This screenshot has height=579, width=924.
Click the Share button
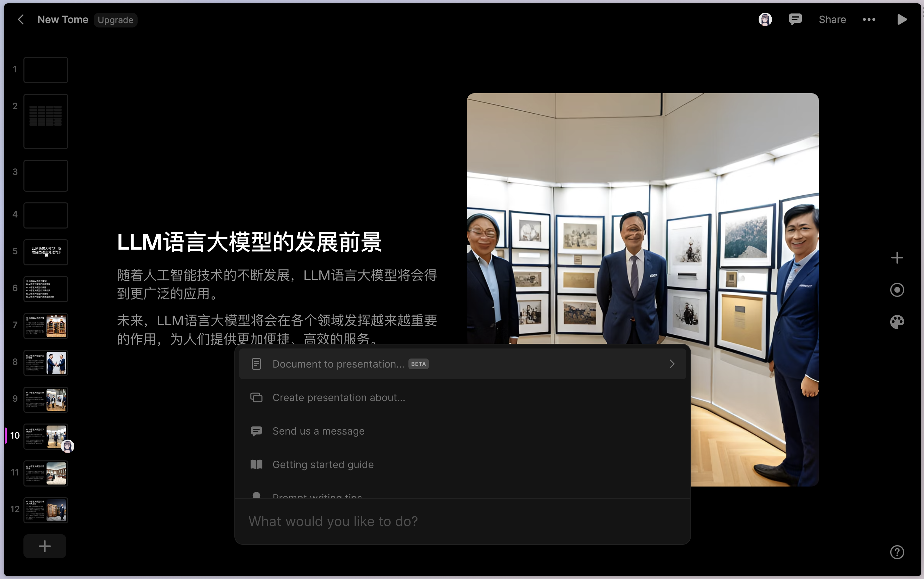pyautogui.click(x=832, y=19)
